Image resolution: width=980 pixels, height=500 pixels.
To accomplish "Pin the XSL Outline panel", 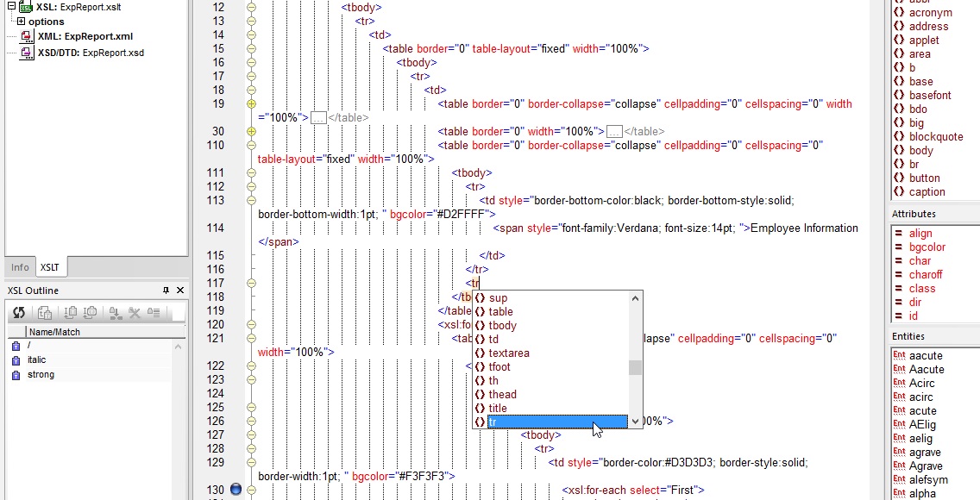I will [x=166, y=291].
